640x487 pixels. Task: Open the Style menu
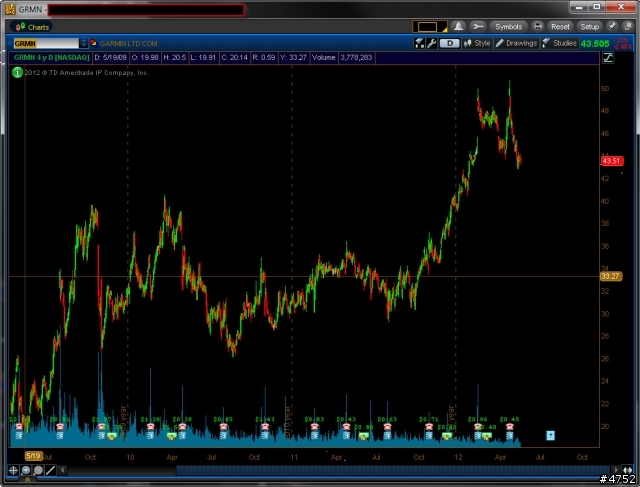(477, 43)
